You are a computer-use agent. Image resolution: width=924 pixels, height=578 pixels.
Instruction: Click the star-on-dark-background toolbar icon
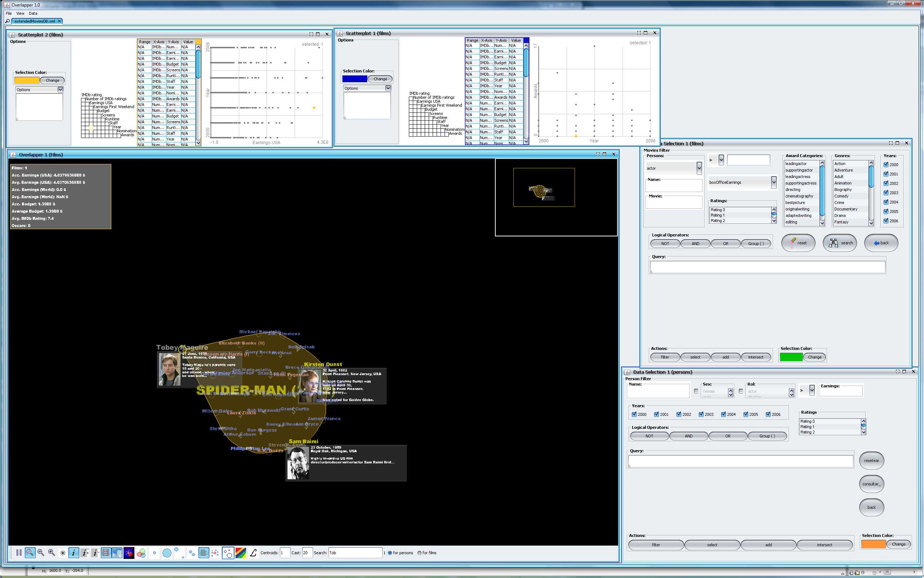(129, 553)
